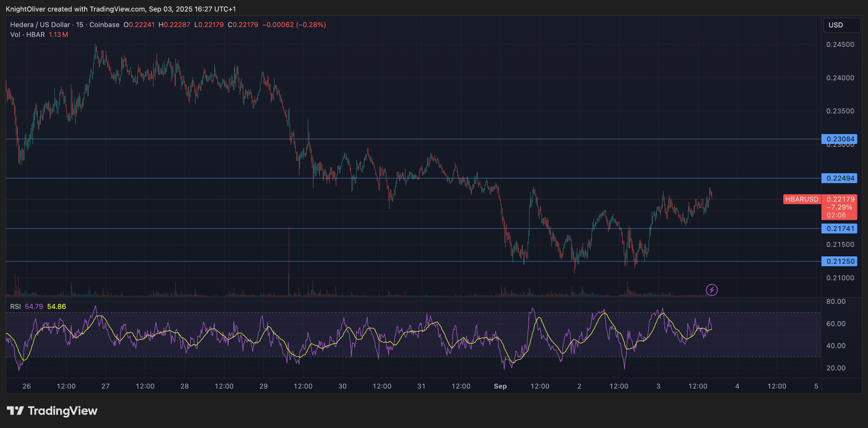
Task: Select the red HBARUSD price tag
Action: tap(802, 199)
